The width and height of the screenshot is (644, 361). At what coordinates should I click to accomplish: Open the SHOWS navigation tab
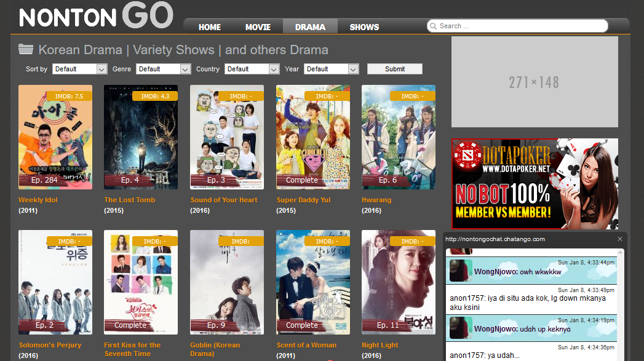pyautogui.click(x=364, y=27)
